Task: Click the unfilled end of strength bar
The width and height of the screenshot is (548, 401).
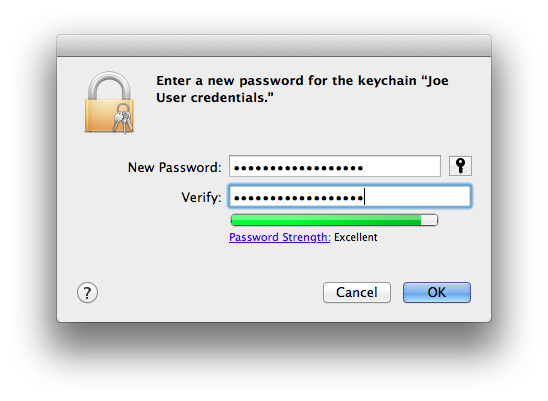Action: [429, 220]
